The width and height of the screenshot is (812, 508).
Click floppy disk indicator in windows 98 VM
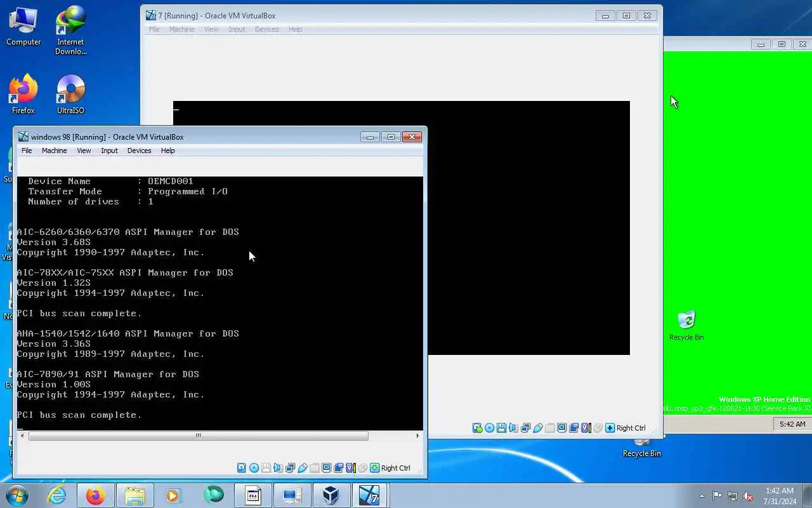click(x=266, y=468)
